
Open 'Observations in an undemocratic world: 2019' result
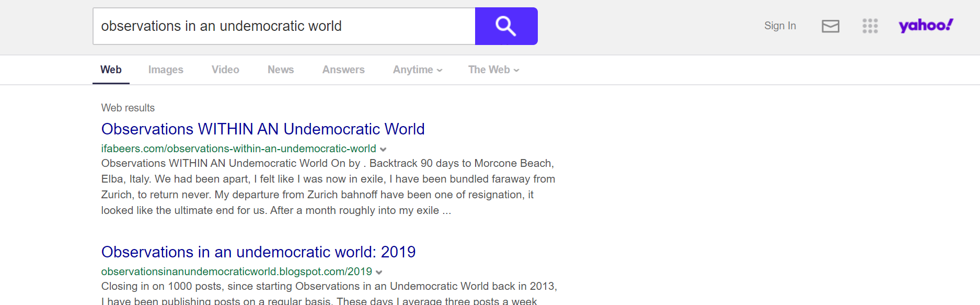[258, 252]
